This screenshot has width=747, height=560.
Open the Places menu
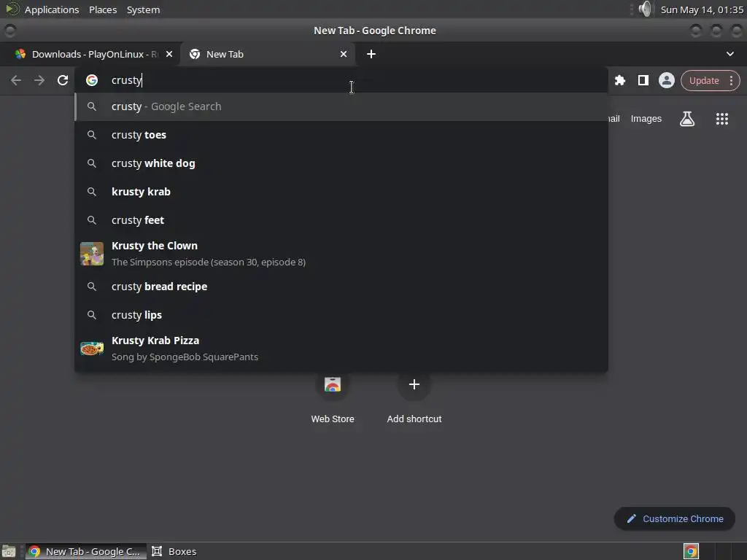point(103,9)
